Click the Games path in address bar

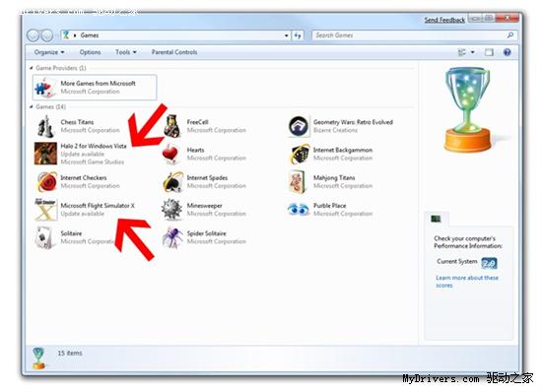tap(90, 35)
